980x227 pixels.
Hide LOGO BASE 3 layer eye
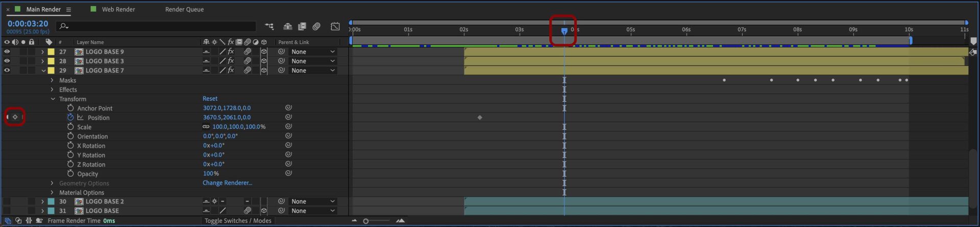[7, 61]
